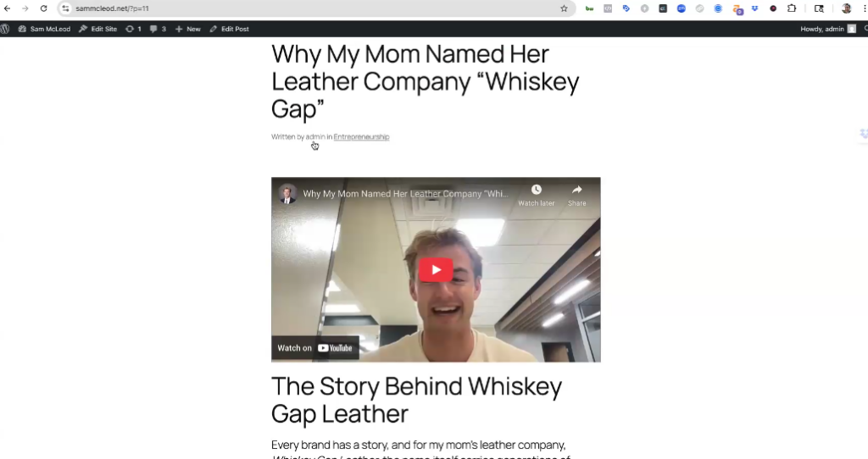The width and height of the screenshot is (868, 459).
Task: Play the embedded YouTube video
Action: click(x=436, y=269)
